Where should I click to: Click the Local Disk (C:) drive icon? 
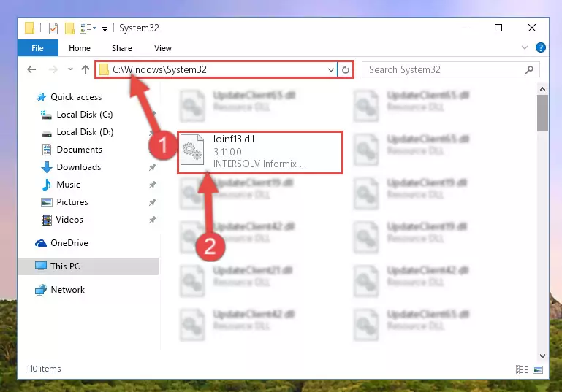(x=46, y=115)
